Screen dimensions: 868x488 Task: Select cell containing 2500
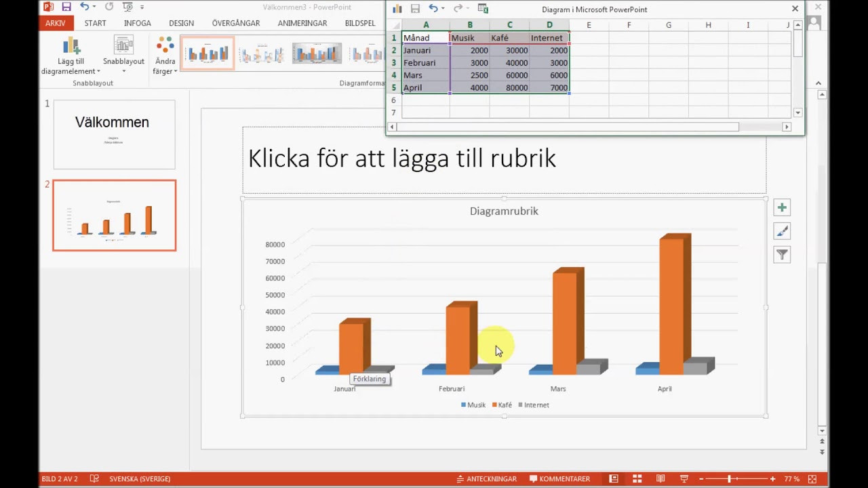[469, 75]
